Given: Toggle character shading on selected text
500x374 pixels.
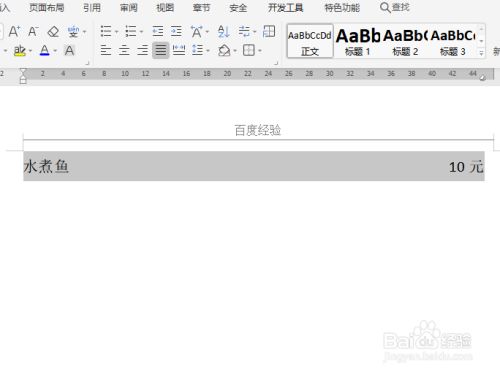Looking at the screenshot, I should pyautogui.click(x=69, y=51).
